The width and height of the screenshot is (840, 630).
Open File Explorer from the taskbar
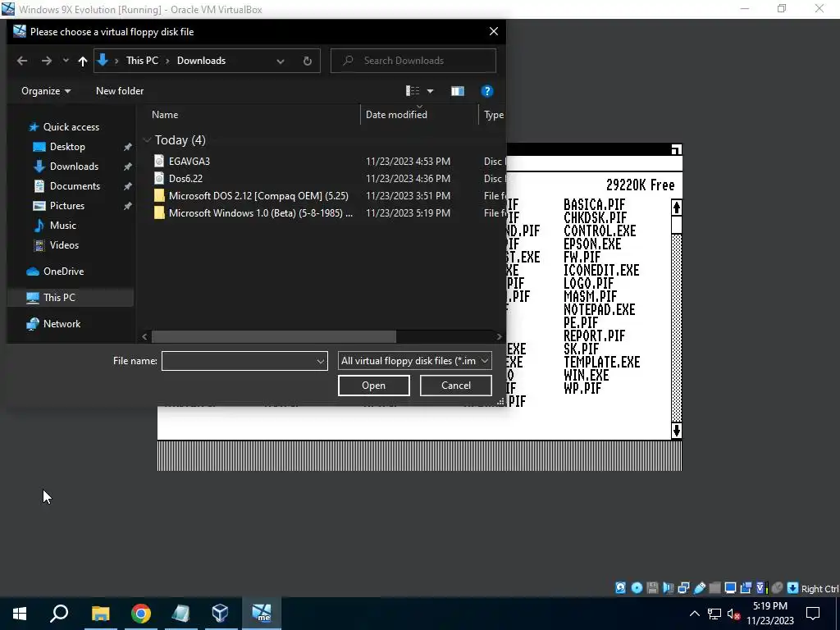click(x=100, y=614)
